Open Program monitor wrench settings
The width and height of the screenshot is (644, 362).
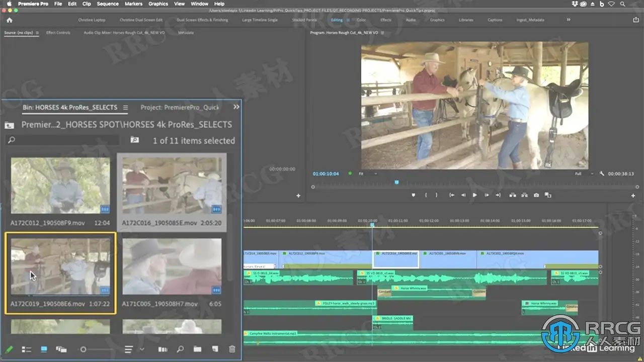[x=602, y=174]
